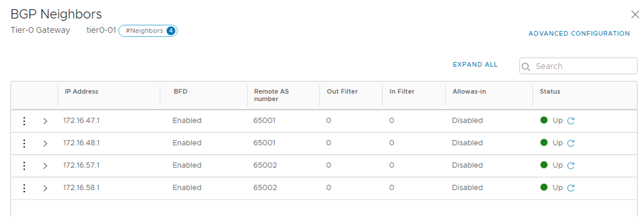
Task: Open Advanced Configuration
Action: pos(579,34)
